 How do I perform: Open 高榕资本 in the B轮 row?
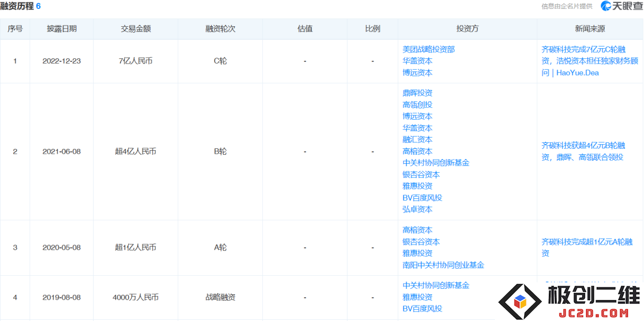click(417, 151)
